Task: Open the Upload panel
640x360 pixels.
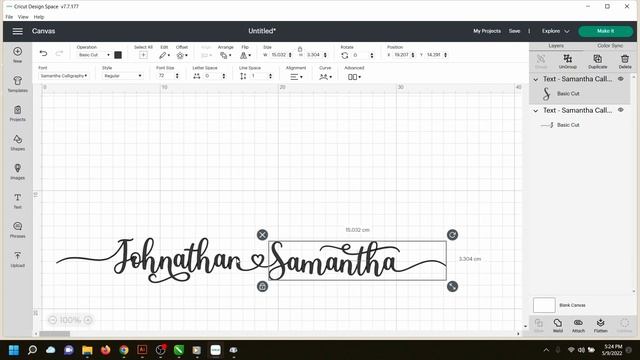Action: (18, 259)
